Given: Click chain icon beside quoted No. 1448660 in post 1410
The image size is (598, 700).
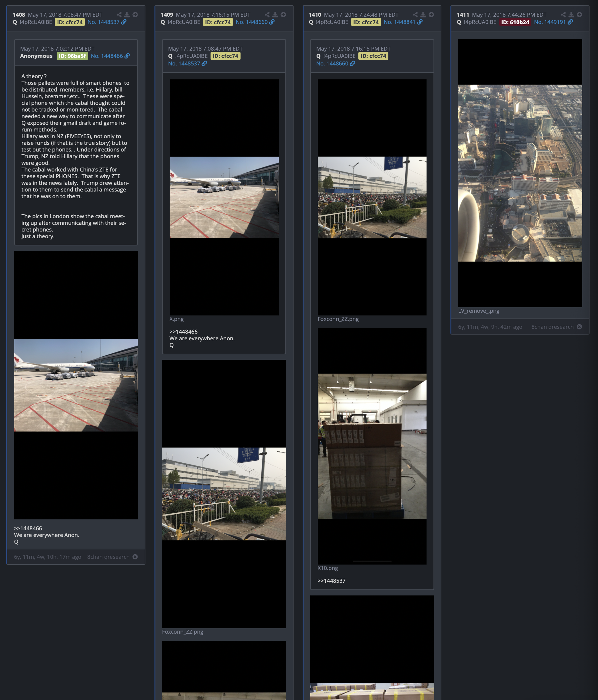Looking at the screenshot, I should coord(353,64).
